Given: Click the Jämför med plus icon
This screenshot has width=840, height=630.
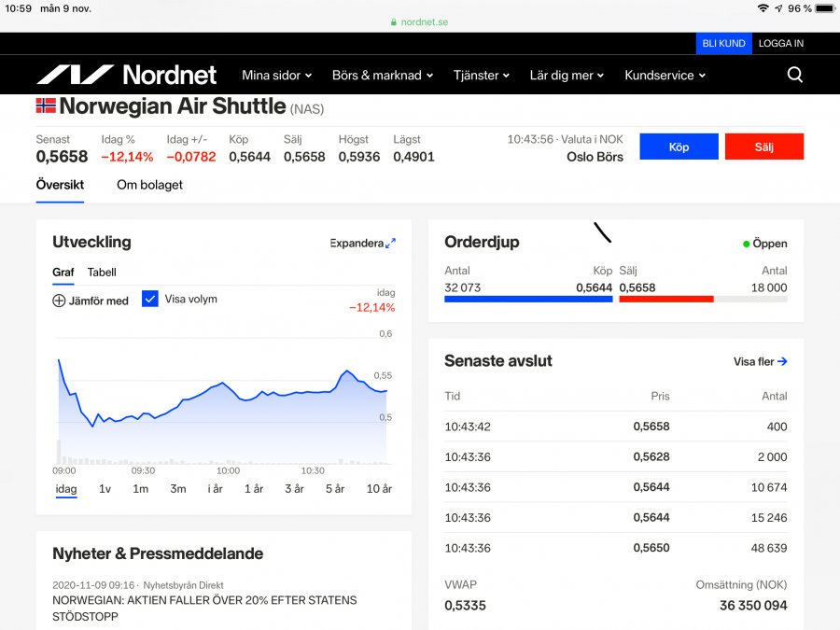Looking at the screenshot, I should 59,301.
